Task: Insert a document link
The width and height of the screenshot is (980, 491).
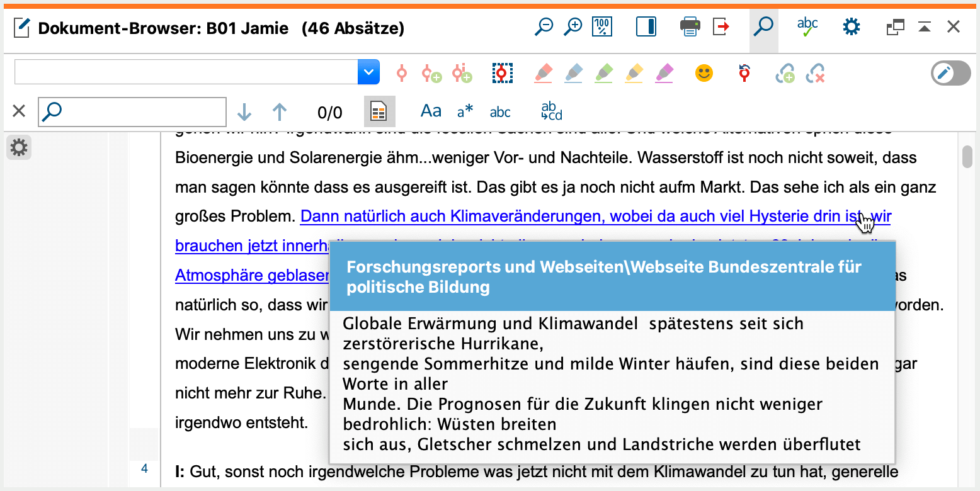Action: [x=785, y=74]
